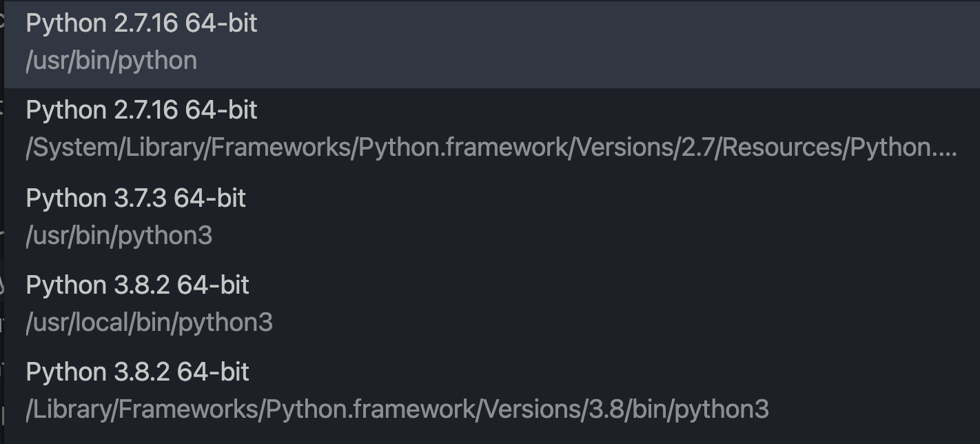This screenshot has height=444, width=980.
Task: Click the last Python 3.8.2 64-bit title
Action: click(138, 372)
